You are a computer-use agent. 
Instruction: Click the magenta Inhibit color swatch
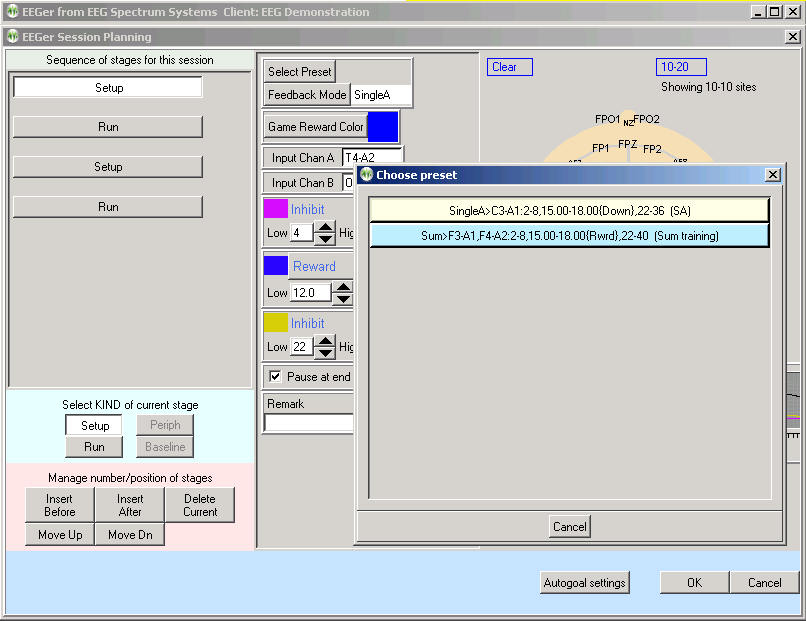tap(275, 209)
